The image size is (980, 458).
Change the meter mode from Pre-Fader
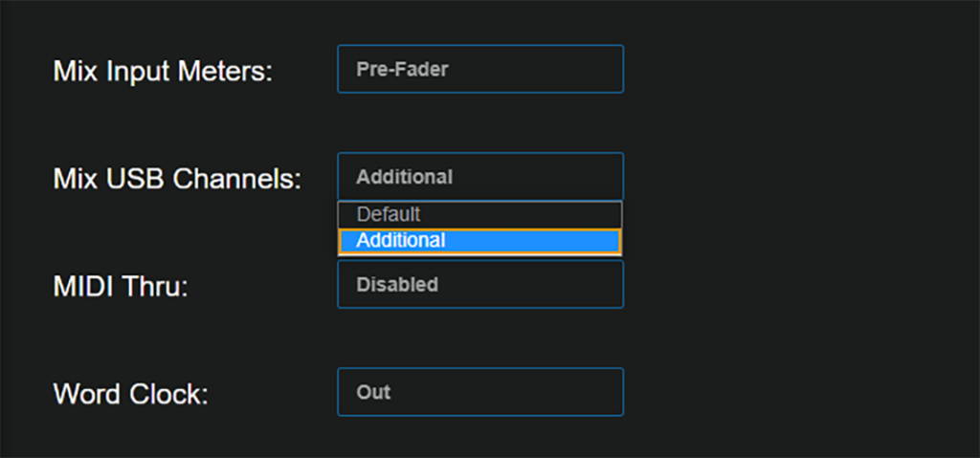[x=479, y=69]
